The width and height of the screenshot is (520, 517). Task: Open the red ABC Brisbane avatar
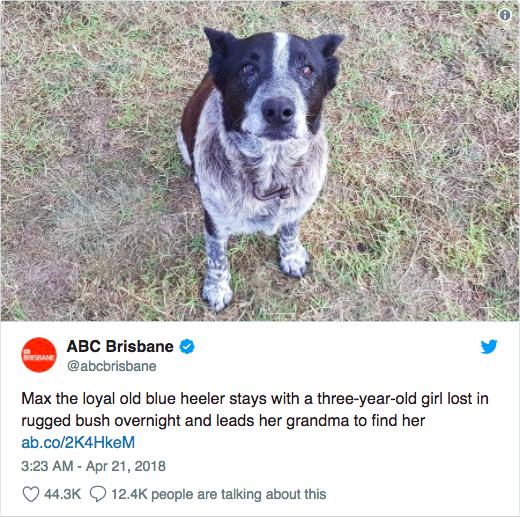[x=39, y=355]
